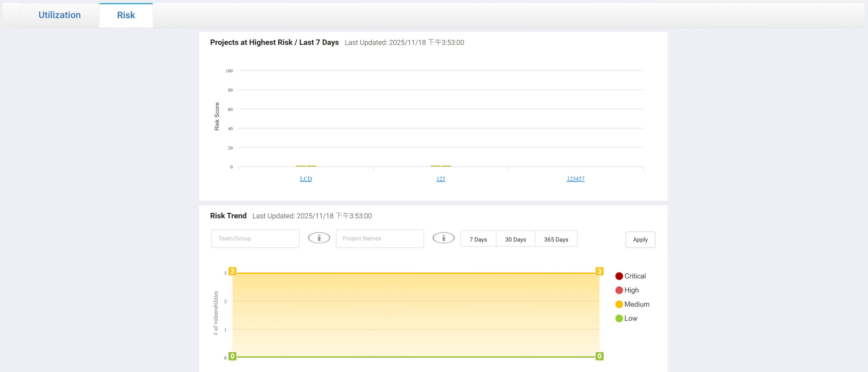Toggle Medium series via yellow legend dot
Image resolution: width=868 pixels, height=372 pixels.
pyautogui.click(x=619, y=304)
